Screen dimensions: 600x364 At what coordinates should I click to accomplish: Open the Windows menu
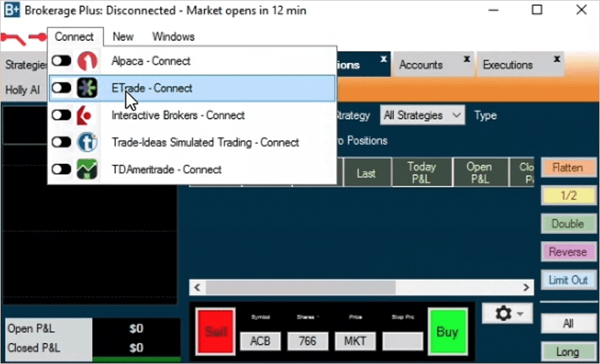173,37
